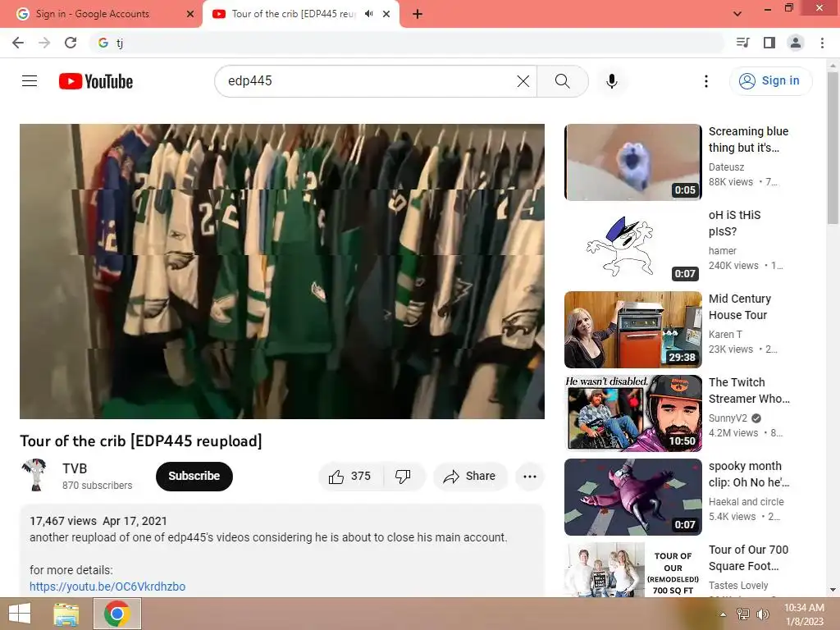Screen dimensions: 840x630
Task: Open Windows Start button
Action: (20, 614)
